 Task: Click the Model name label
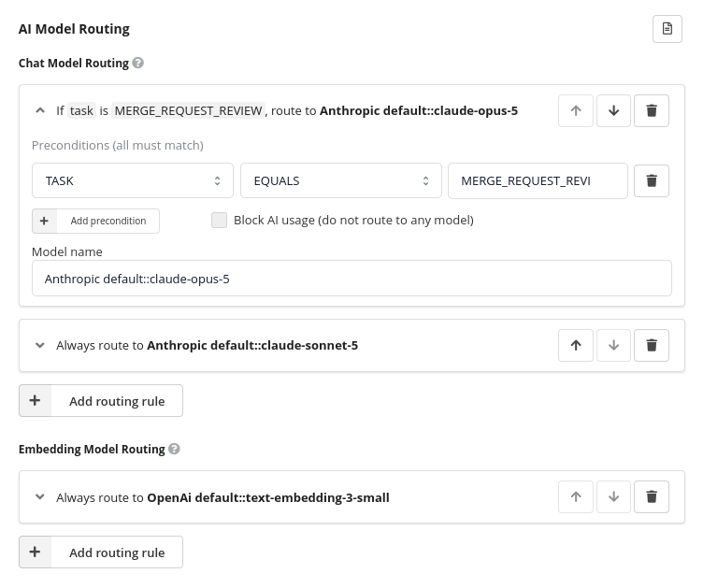[67, 251]
